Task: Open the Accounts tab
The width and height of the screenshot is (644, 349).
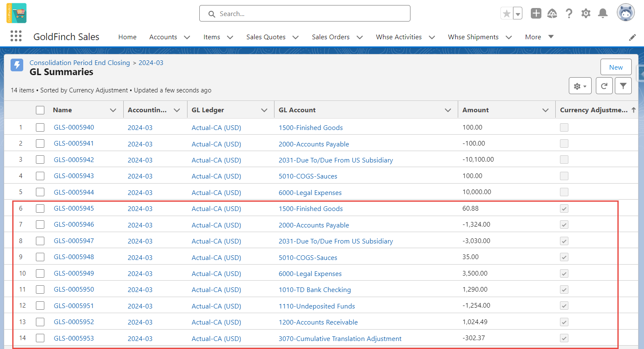Action: pos(163,37)
